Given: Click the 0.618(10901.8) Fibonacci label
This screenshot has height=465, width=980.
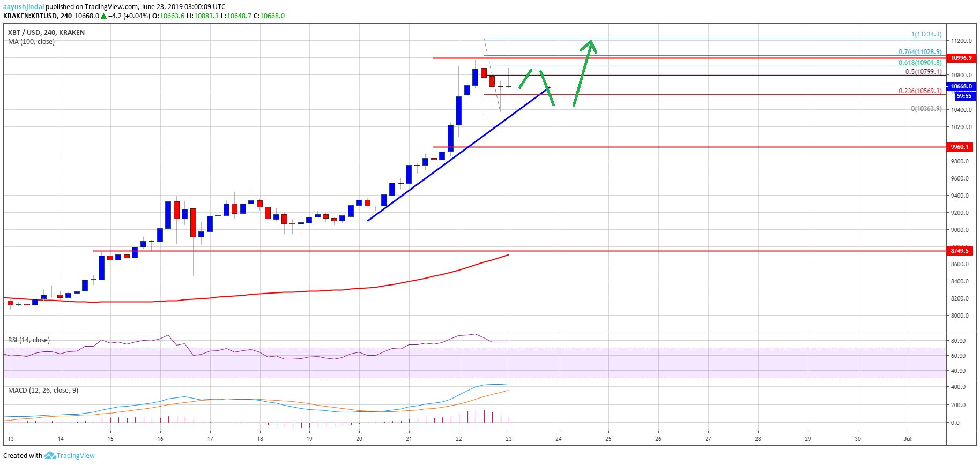Looking at the screenshot, I should tap(920, 63).
